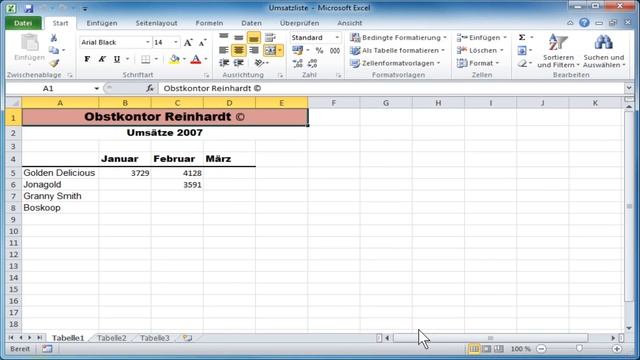Toggle merge and center button
640x360 pixels.
[x=270, y=50]
